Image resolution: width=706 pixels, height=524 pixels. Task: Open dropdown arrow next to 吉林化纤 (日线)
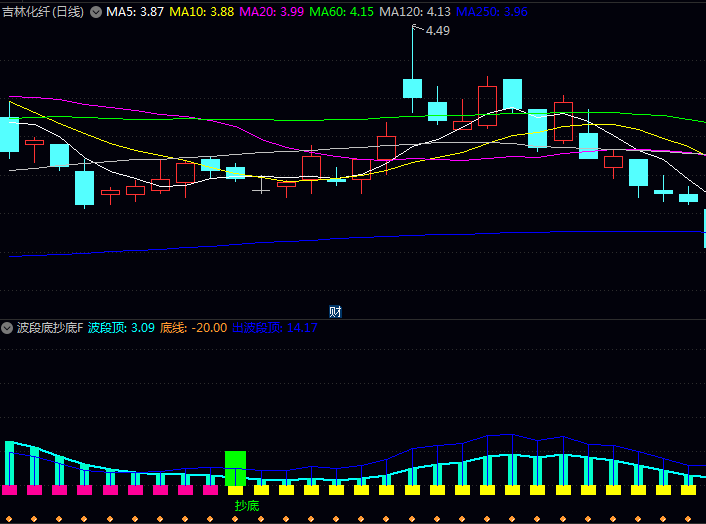point(96,12)
